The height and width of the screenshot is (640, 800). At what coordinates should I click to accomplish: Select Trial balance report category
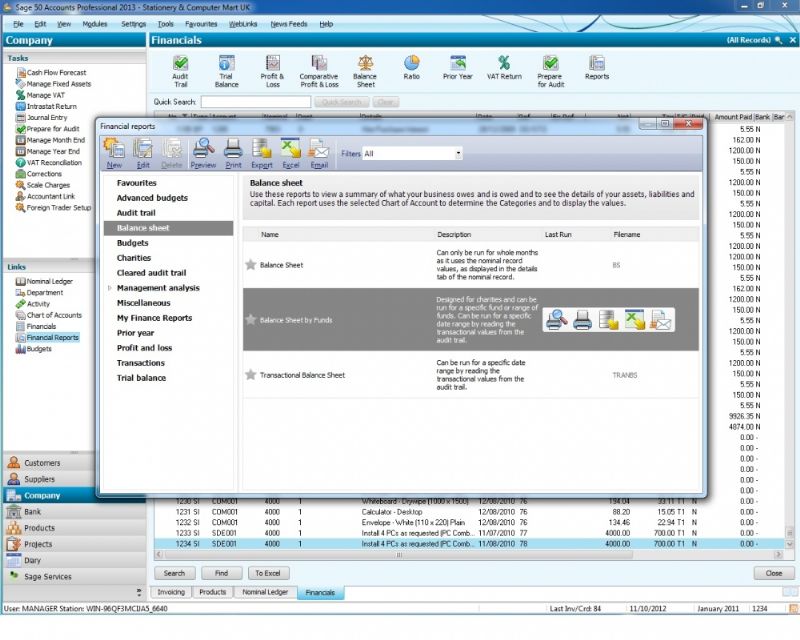tap(141, 378)
